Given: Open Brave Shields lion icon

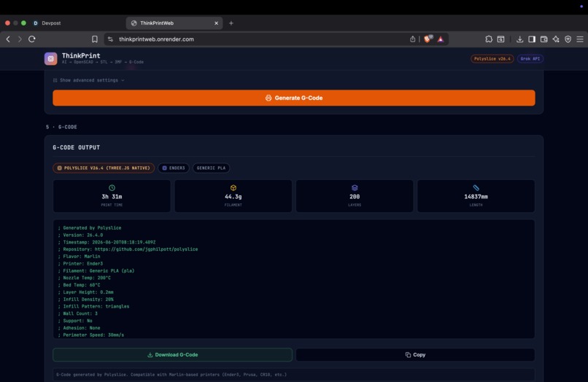Looking at the screenshot, I should coord(428,39).
